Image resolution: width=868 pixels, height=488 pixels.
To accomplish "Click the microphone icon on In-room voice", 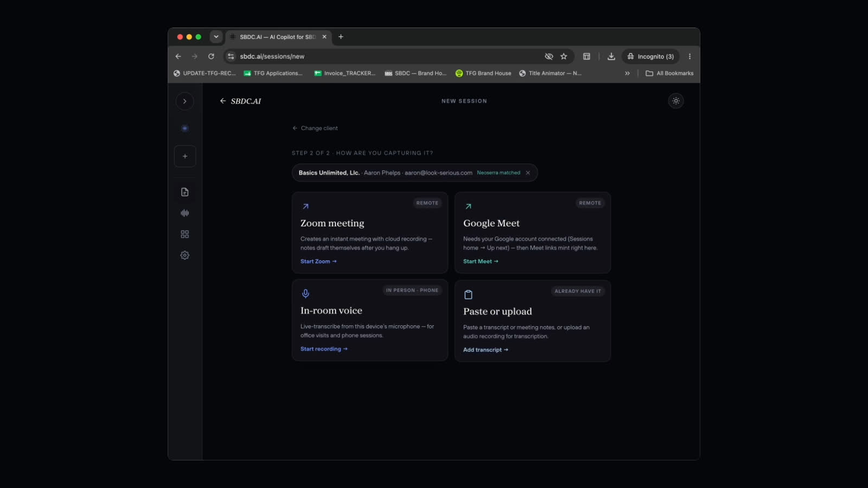I will [305, 294].
